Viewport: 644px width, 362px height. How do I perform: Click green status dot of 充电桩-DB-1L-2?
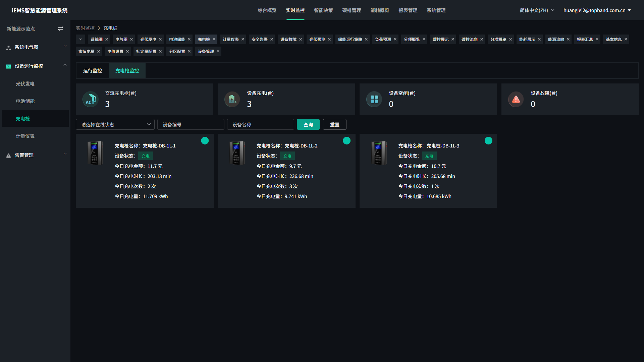(x=346, y=141)
